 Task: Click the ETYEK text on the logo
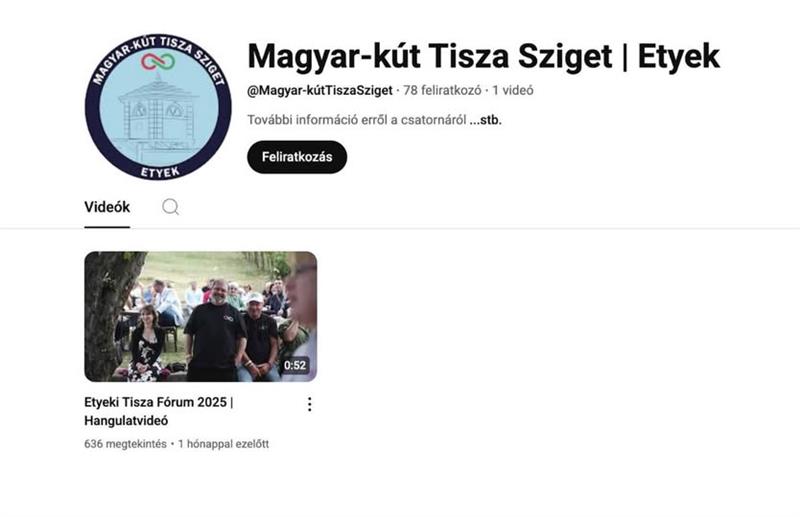(x=160, y=172)
